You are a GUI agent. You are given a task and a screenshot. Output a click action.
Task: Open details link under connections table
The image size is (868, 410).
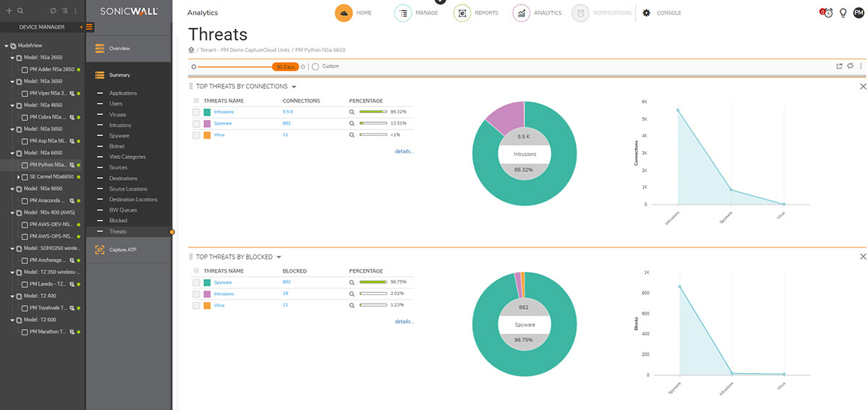404,151
